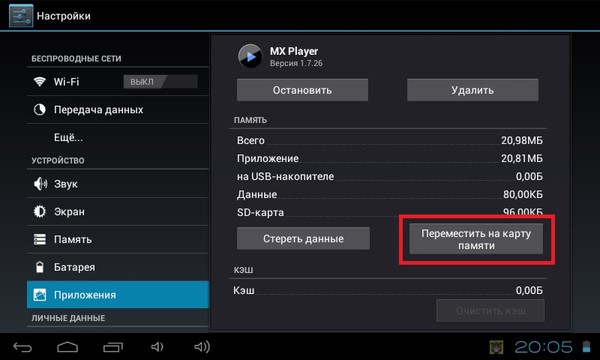Tap the volume up speaker icon
The image size is (600, 360).
202,347
